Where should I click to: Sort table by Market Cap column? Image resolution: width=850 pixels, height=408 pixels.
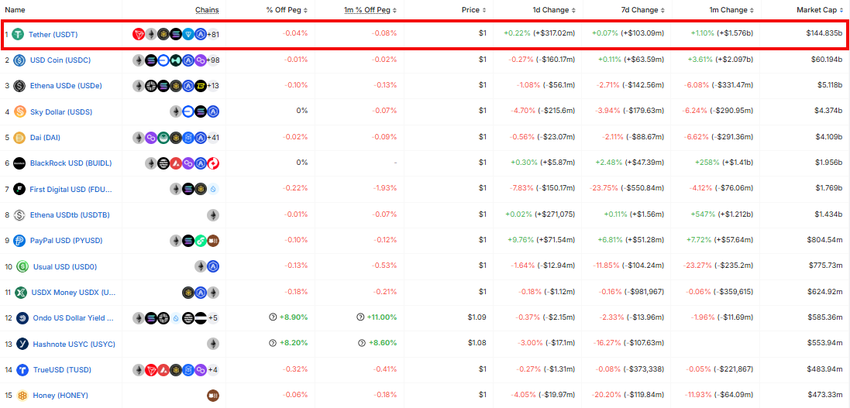point(818,10)
